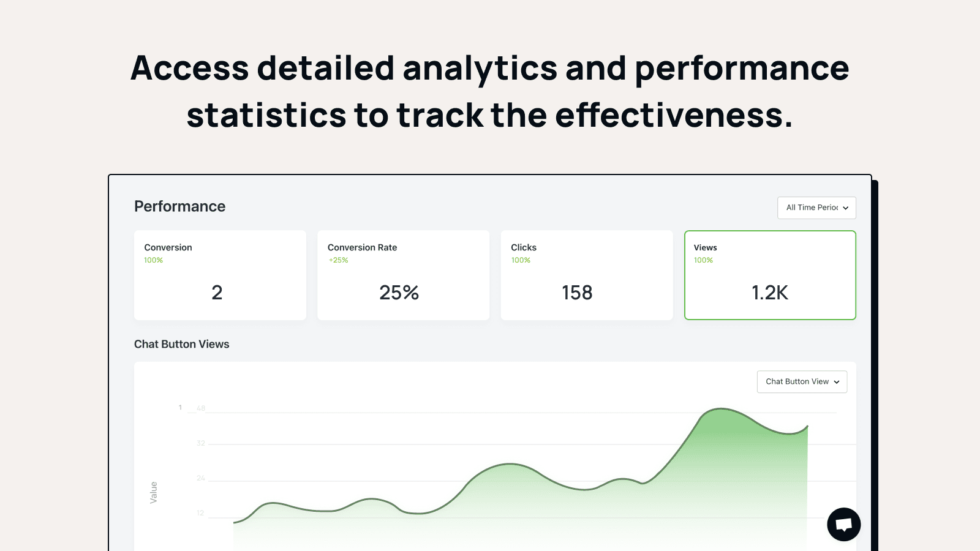The image size is (980, 551).
Task: Expand the Chat Button View chevron
Action: (x=837, y=382)
